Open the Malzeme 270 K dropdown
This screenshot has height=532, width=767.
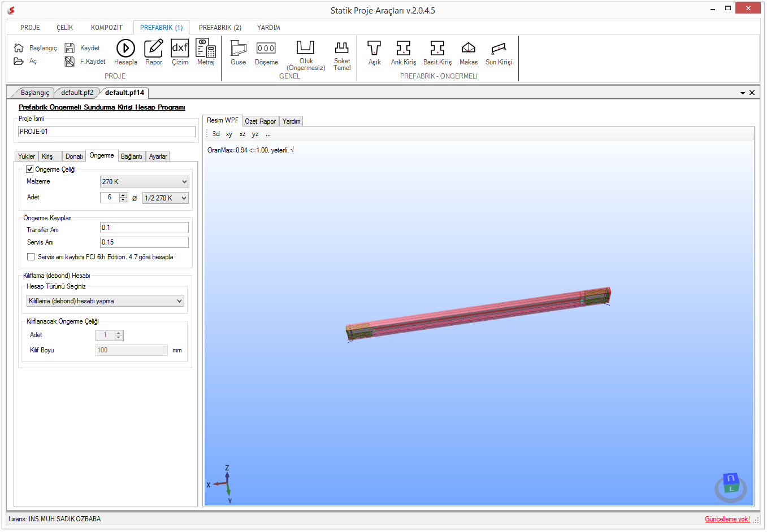145,182
